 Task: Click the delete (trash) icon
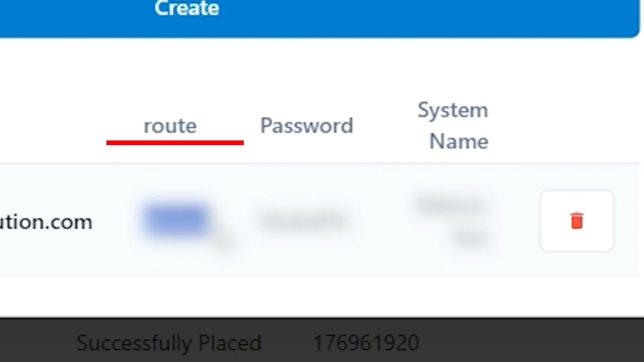pos(577,221)
